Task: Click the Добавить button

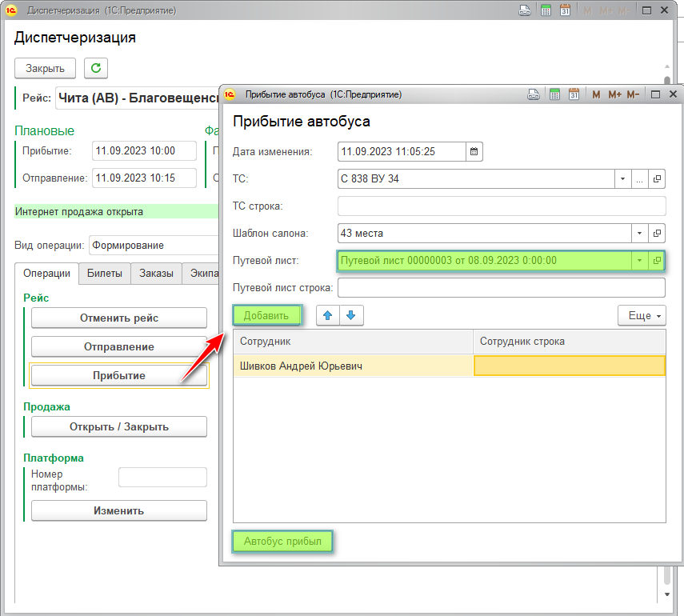Action: coord(266,316)
